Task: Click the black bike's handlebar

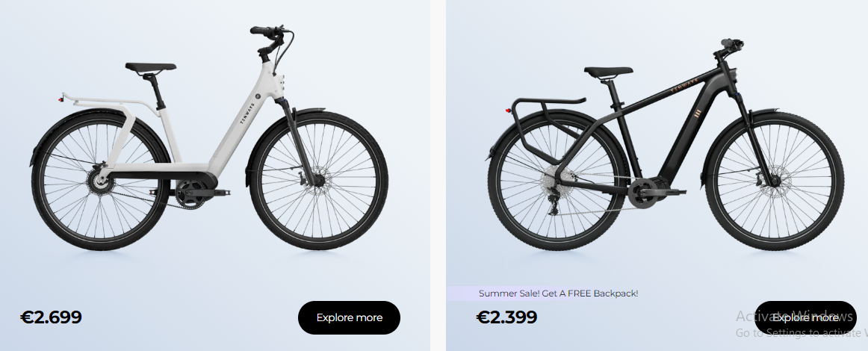Action: coord(728,46)
